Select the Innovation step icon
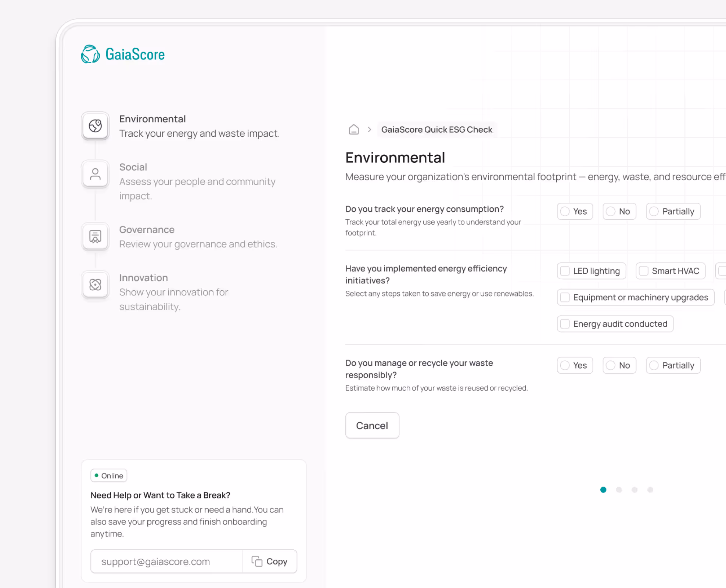726x588 pixels. pyautogui.click(x=95, y=284)
